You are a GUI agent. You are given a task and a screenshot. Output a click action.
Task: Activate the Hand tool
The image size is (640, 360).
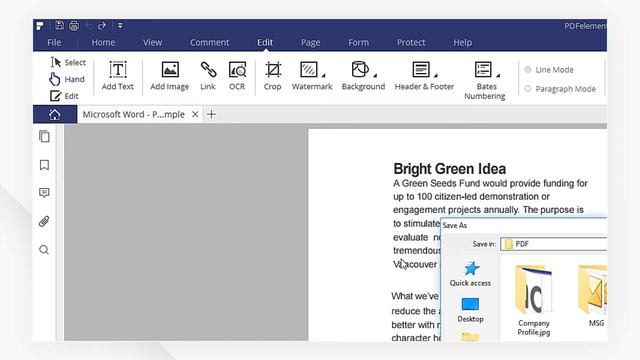click(x=67, y=79)
